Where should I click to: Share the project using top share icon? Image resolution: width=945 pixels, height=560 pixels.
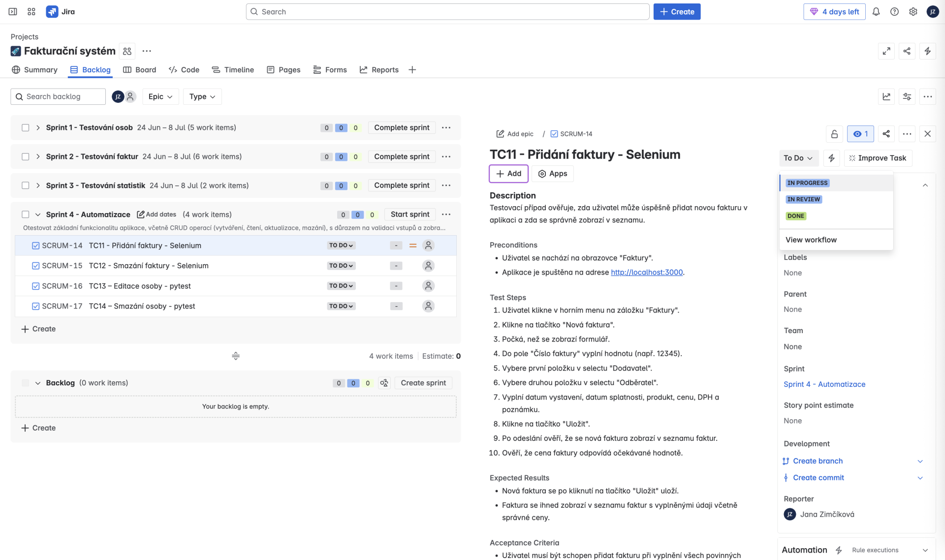(x=907, y=51)
